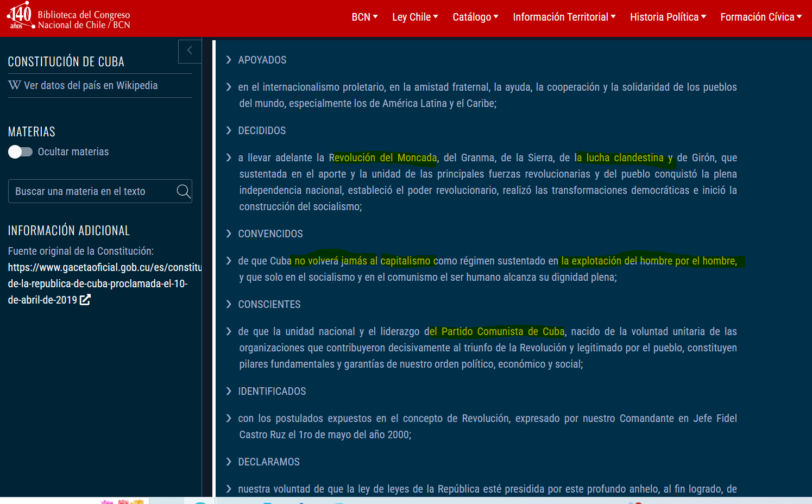812x504 pixels.
Task: Expand chevron beside 'con los postulados expuestos' paragraph
Action: tap(229, 418)
